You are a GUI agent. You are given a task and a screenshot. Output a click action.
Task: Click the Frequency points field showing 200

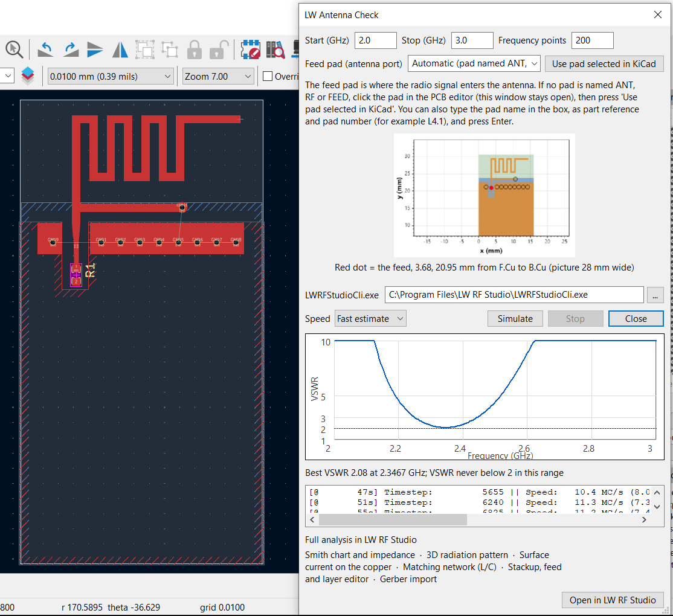coord(592,40)
